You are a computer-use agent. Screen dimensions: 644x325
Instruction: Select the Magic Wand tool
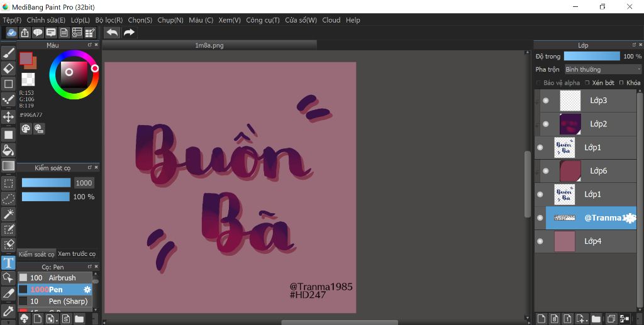click(x=8, y=214)
